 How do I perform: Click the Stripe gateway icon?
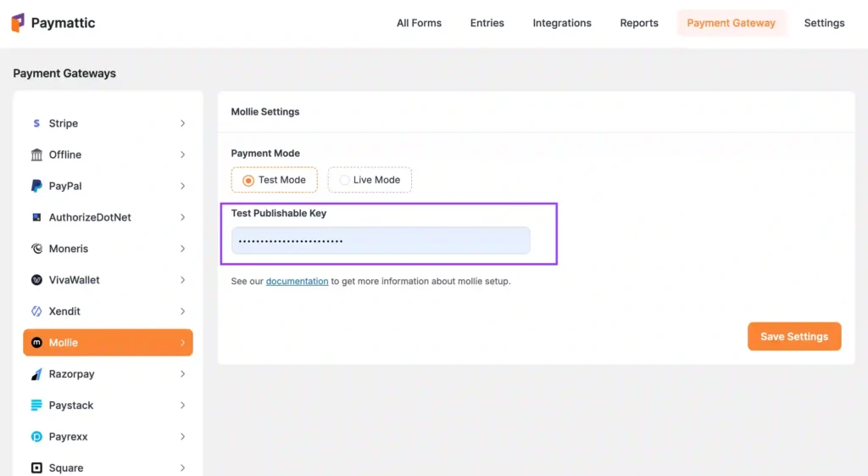36,123
